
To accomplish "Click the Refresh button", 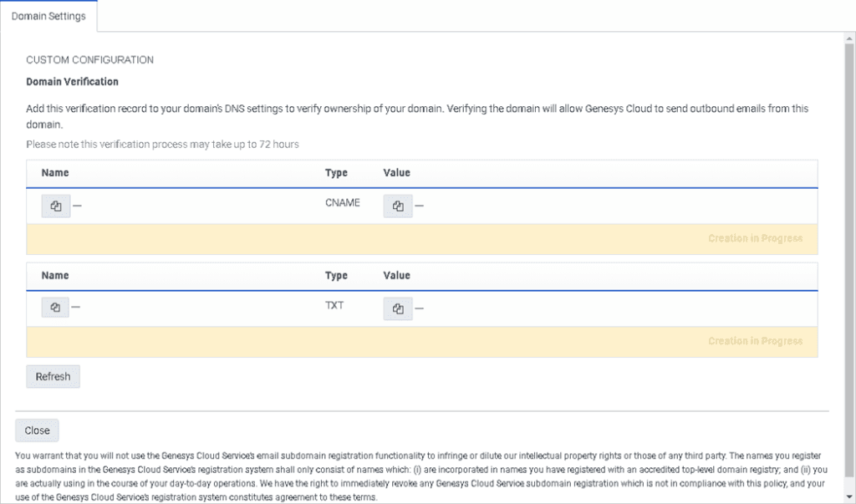I will (x=53, y=376).
